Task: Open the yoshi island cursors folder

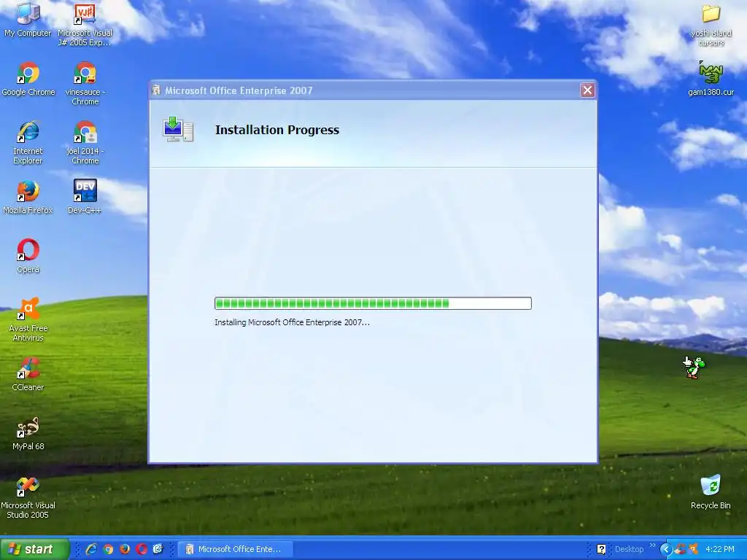Action: point(711,24)
